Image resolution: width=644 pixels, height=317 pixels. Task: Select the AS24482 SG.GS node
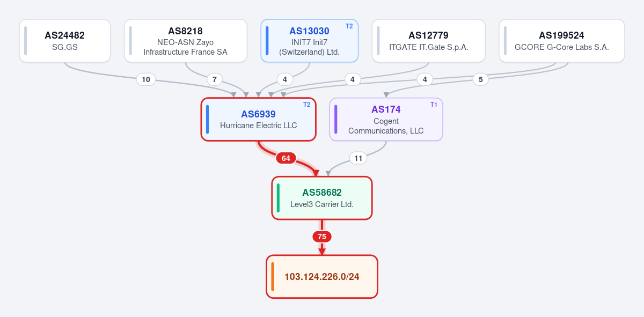tap(65, 41)
